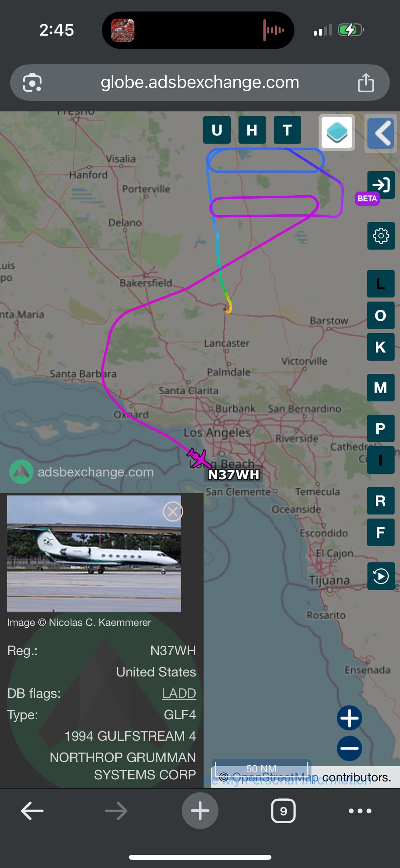Tap the aircraft photo thumbnail
Image resolution: width=400 pixels, height=868 pixels.
tap(94, 553)
